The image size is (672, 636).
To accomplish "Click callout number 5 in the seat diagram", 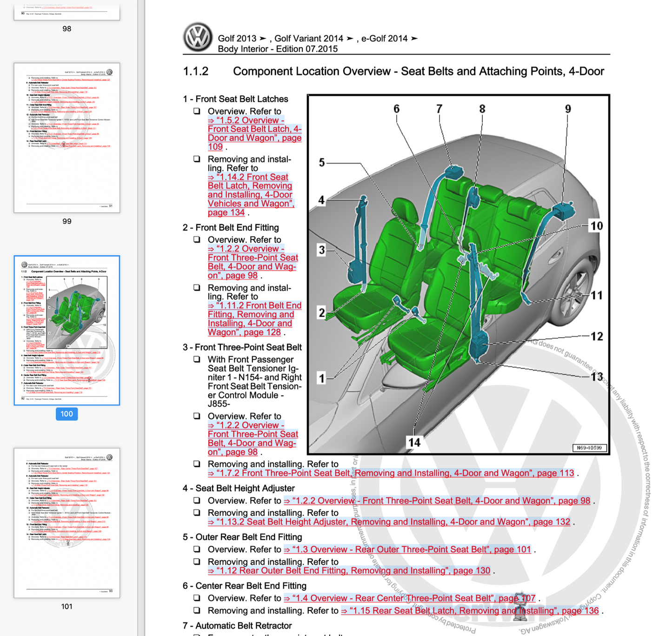I will click(322, 163).
